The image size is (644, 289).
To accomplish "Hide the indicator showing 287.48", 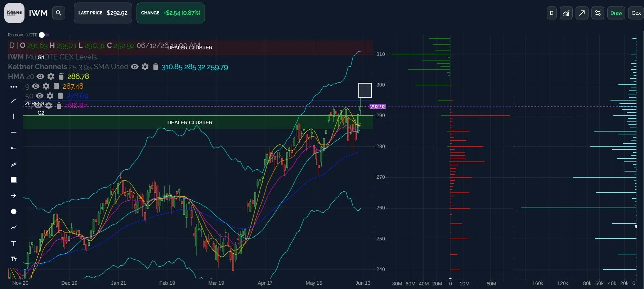I will pos(36,86).
